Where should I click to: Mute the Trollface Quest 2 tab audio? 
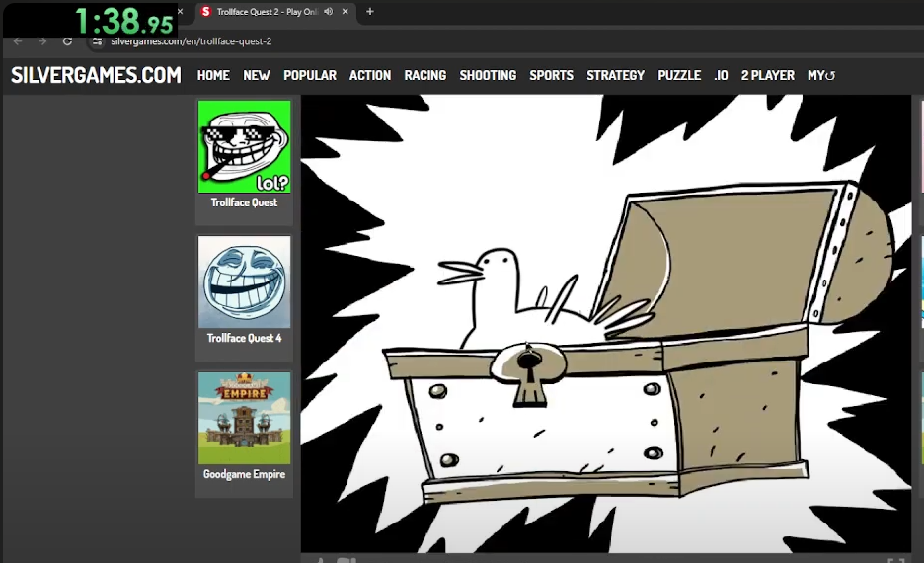pyautogui.click(x=328, y=11)
